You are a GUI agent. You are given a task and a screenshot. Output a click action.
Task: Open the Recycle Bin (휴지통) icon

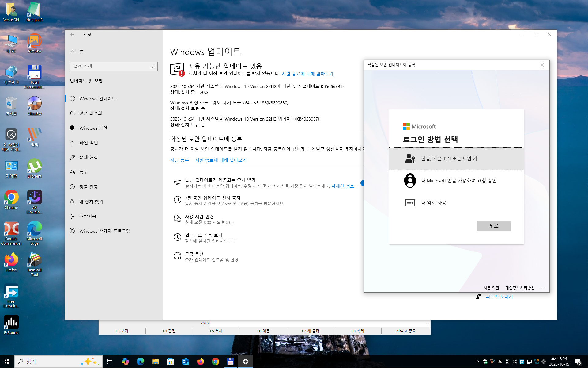click(11, 106)
